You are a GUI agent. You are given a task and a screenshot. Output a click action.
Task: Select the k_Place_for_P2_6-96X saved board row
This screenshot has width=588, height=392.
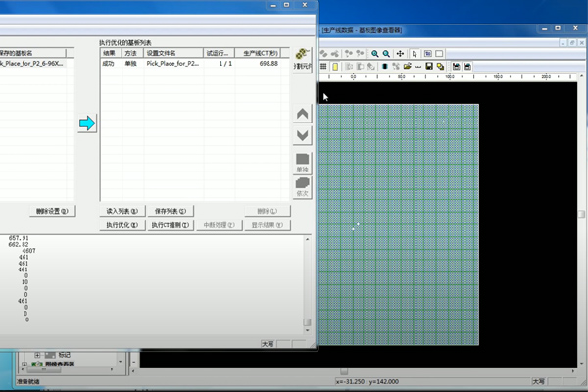(x=32, y=64)
